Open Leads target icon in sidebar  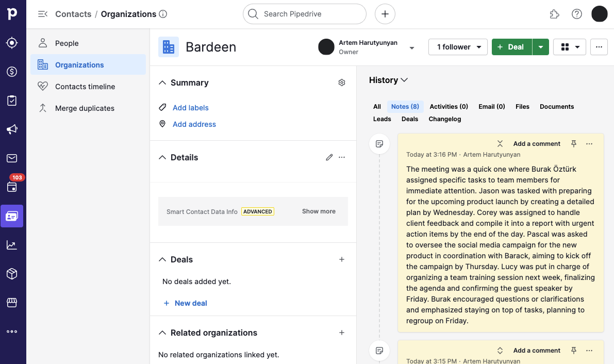[x=12, y=43]
